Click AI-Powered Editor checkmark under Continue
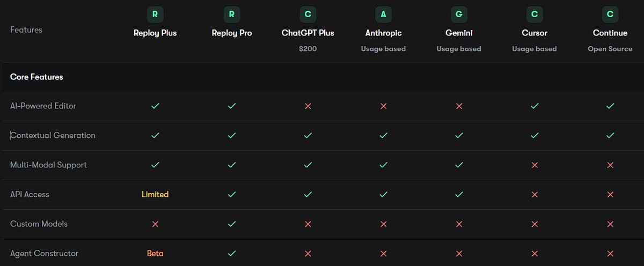This screenshot has height=266, width=644. (610, 106)
